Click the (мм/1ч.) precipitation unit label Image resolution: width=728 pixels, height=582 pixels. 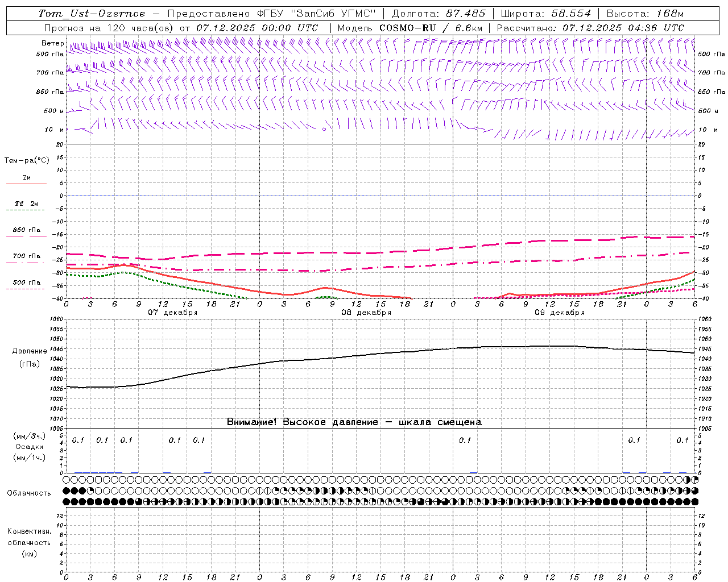point(29,458)
